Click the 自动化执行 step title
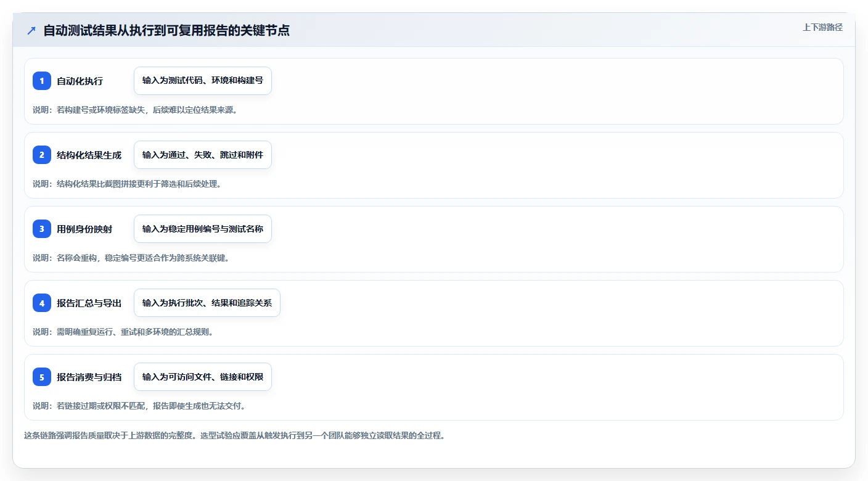This screenshot has height=481, width=868. [x=80, y=81]
